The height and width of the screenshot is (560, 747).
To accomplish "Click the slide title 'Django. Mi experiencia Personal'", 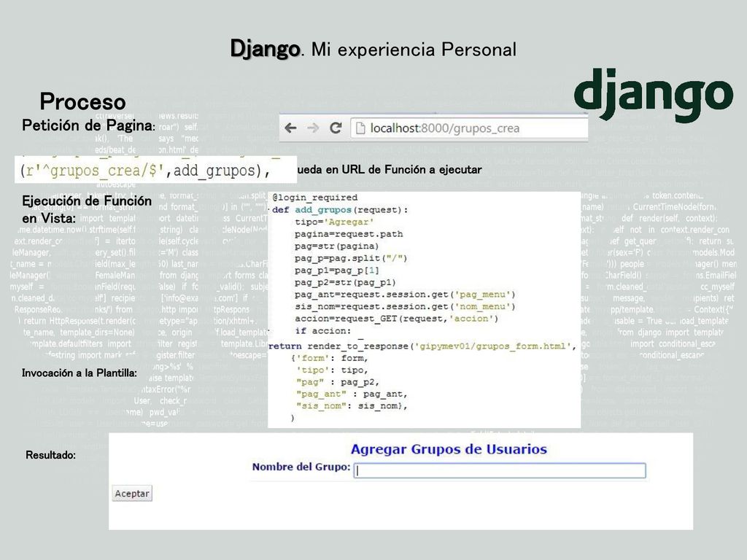I will pos(373,49).
